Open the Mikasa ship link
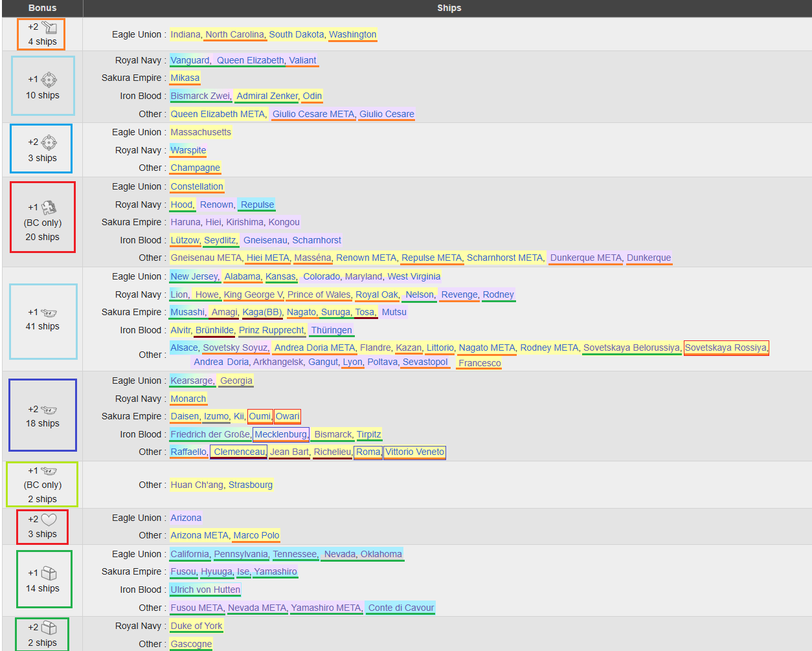This screenshot has width=812, height=651. tap(185, 78)
